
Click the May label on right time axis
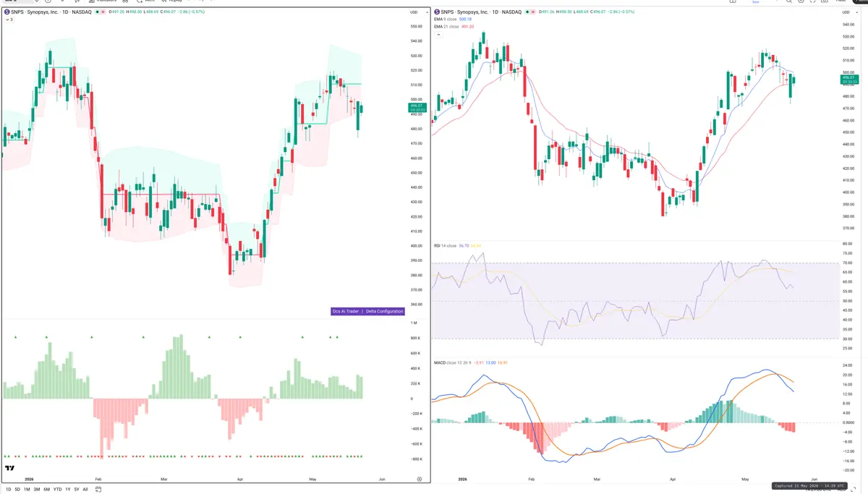tap(745, 479)
